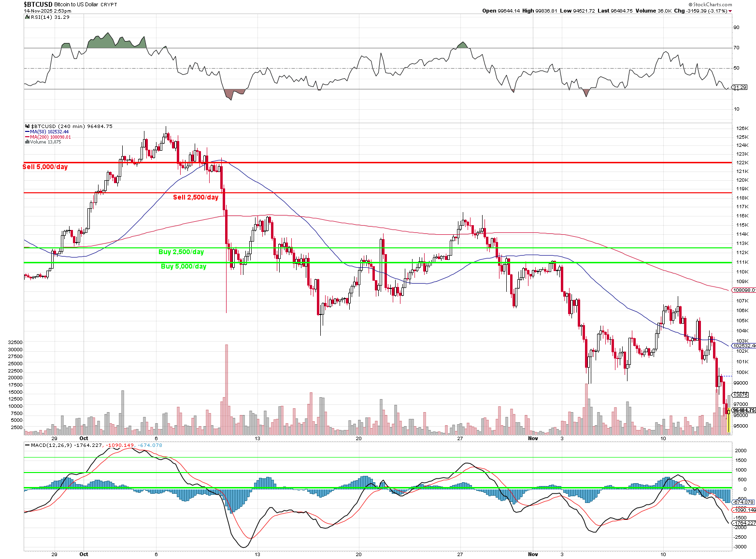
Task: Click the Volume bar icon in the legend
Action: (x=27, y=142)
